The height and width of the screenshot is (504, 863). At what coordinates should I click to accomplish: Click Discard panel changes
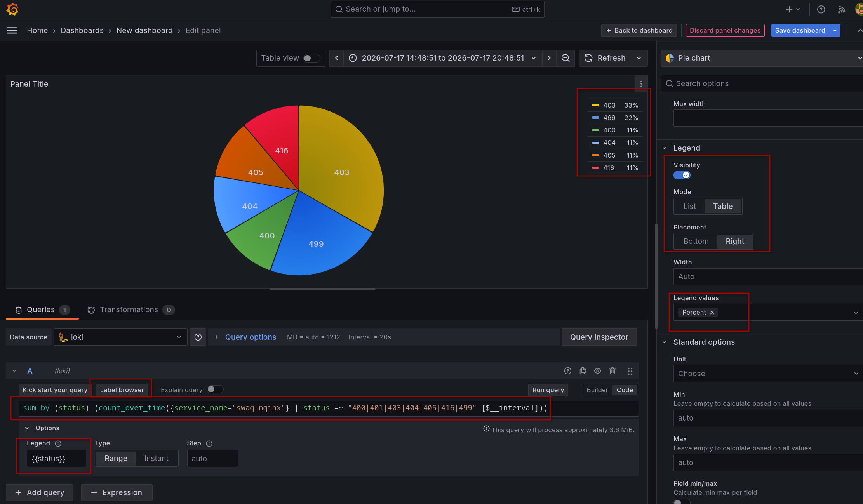pyautogui.click(x=725, y=30)
